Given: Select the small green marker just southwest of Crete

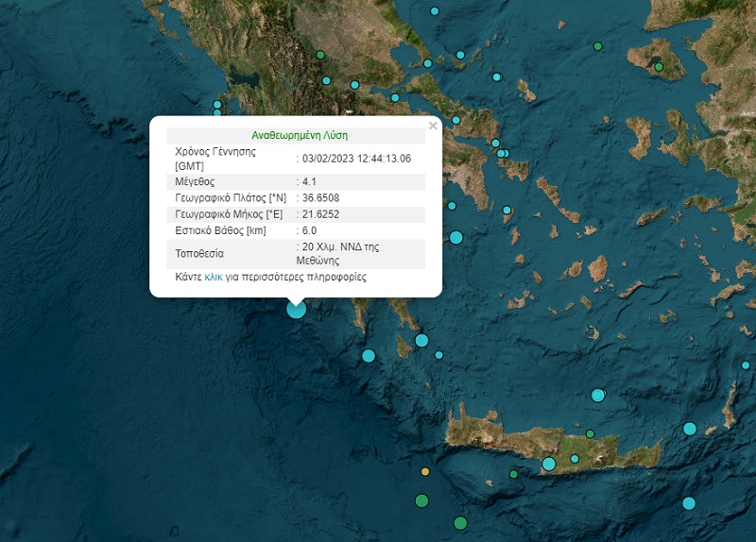Looking at the screenshot, I should tap(514, 474).
